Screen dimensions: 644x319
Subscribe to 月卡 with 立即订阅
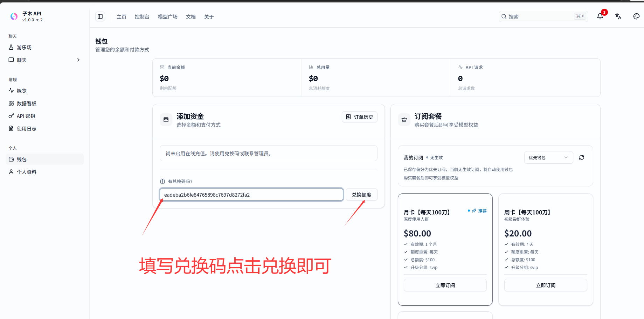pos(445,285)
